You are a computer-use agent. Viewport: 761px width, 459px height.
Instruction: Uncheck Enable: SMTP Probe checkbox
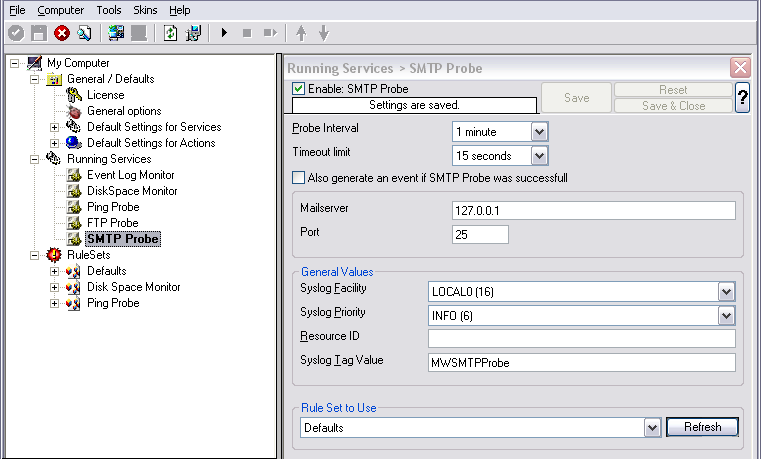[298, 89]
